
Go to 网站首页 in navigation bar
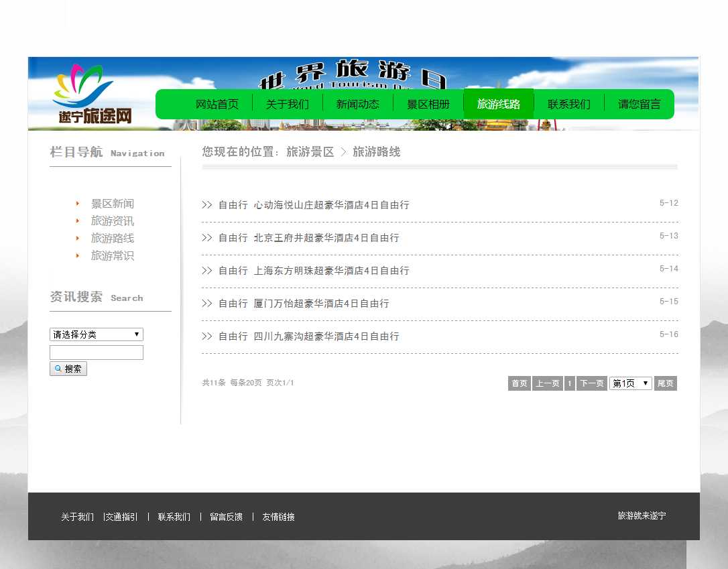point(217,104)
